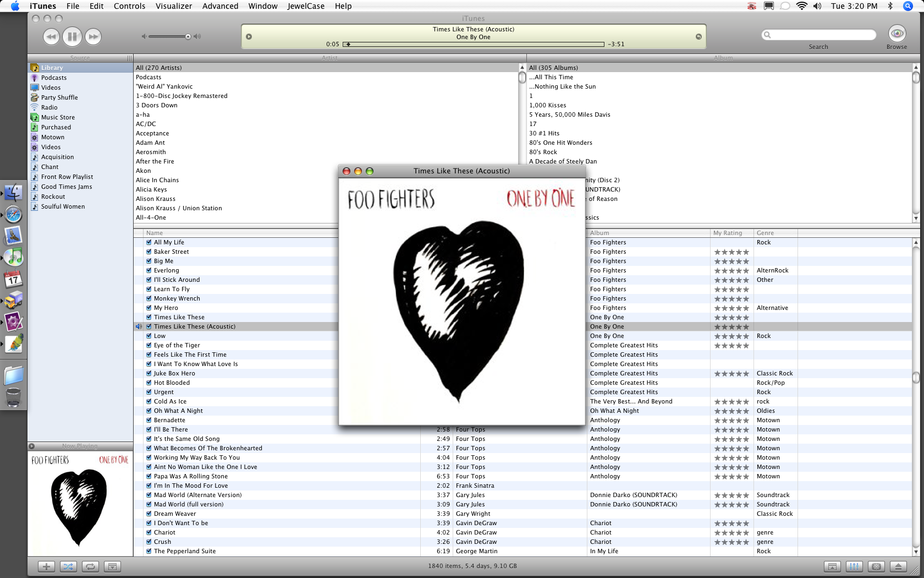
Task: Click the eject disc button
Action: (898, 566)
